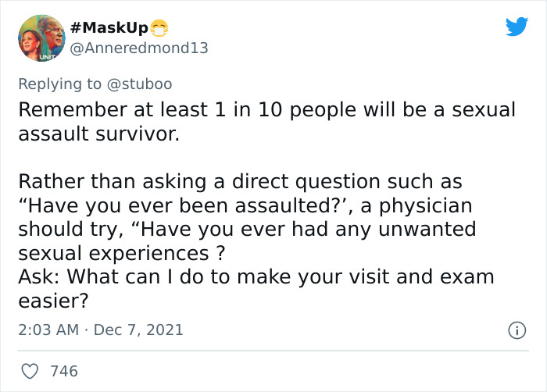Click the #MaskUp display name
This screenshot has height=392, width=547.
pyautogui.click(x=108, y=28)
